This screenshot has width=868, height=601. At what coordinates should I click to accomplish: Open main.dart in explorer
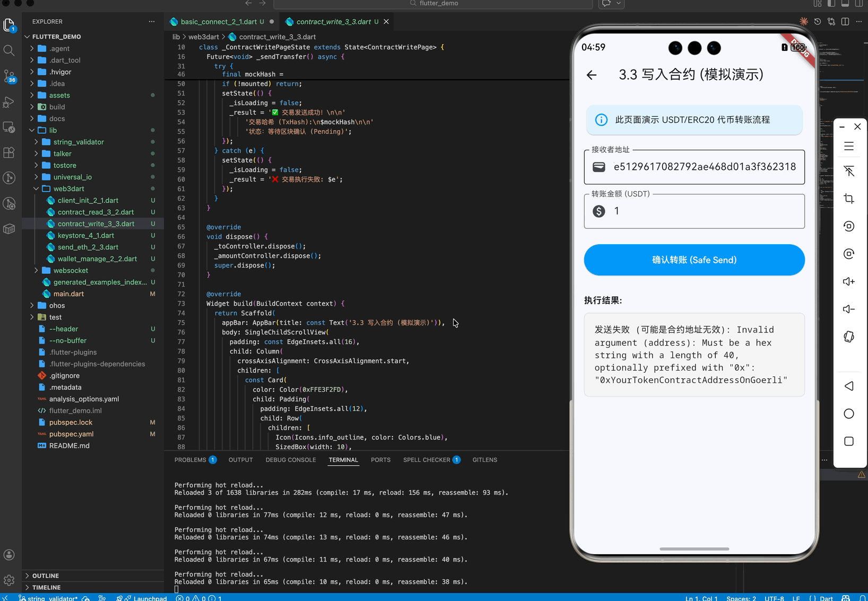68,294
